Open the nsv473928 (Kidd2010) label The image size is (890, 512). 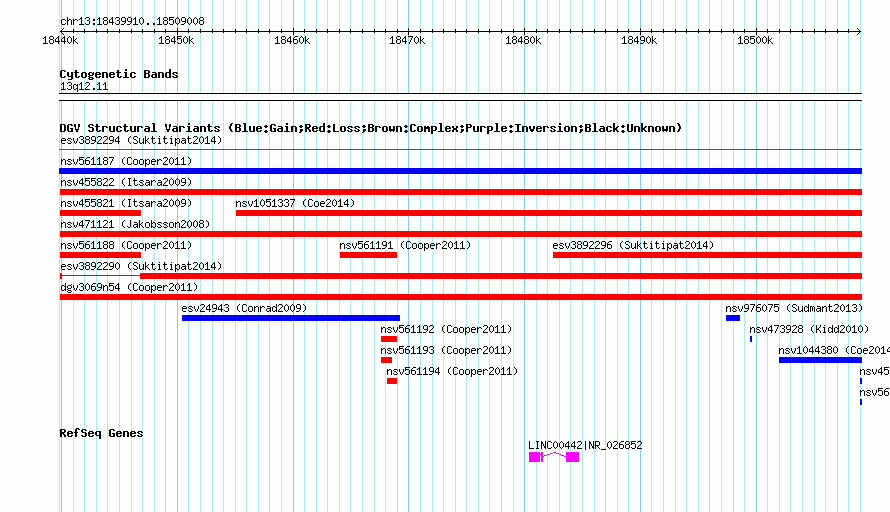pos(809,329)
